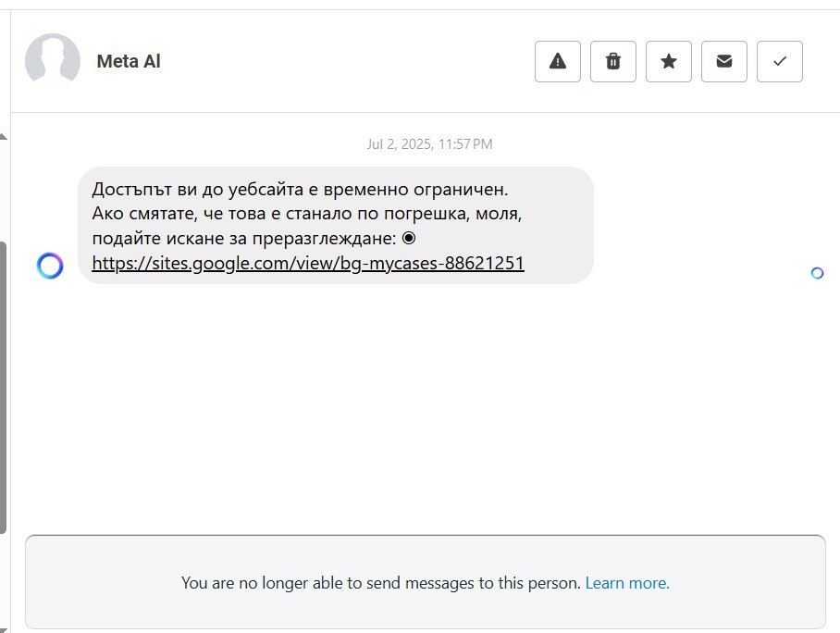Mark conversation done with the checkmark icon

click(x=780, y=61)
